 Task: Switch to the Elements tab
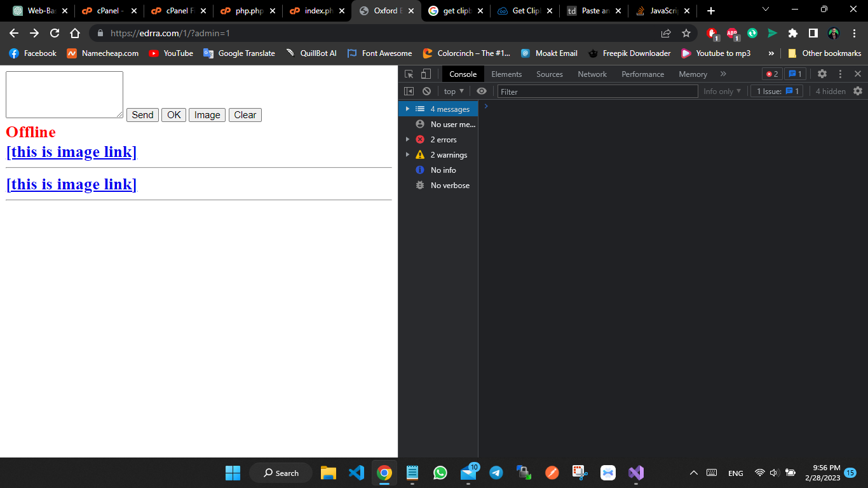[x=506, y=74]
